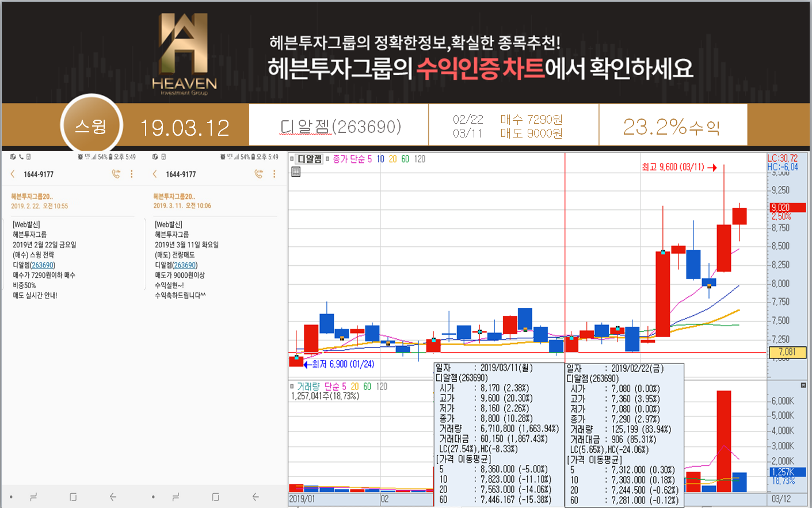Click the 매수 7290원 buy price text
Viewport: 812px width, 508px height.
(531, 120)
